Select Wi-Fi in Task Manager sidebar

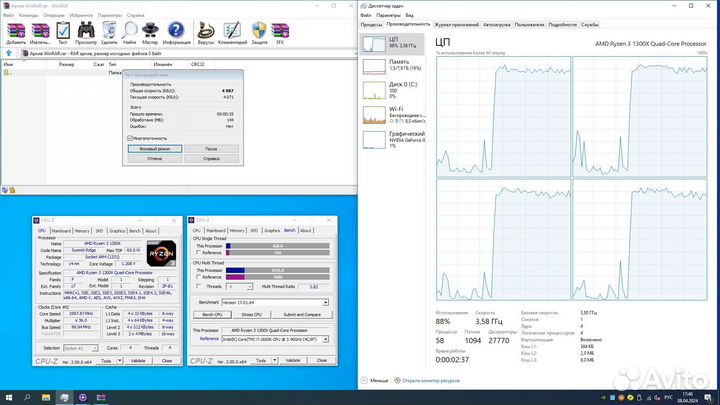point(393,115)
